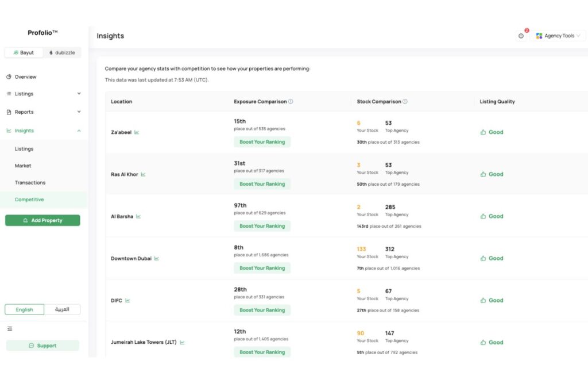This screenshot has height=368, width=588.
Task: Click thumbs-up Good icon for Ras Al Khor
Action: (x=483, y=174)
